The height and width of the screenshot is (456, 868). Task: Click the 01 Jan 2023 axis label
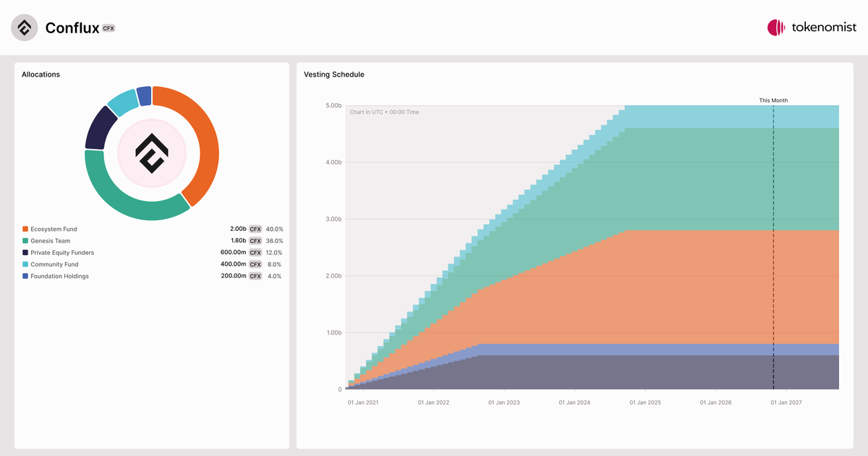point(503,402)
